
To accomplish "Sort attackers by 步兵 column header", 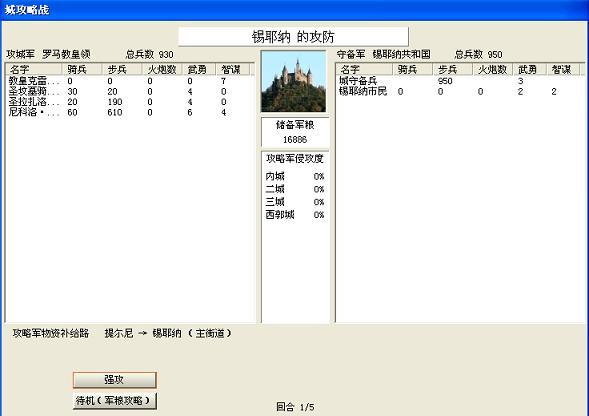I will pyautogui.click(x=122, y=70).
